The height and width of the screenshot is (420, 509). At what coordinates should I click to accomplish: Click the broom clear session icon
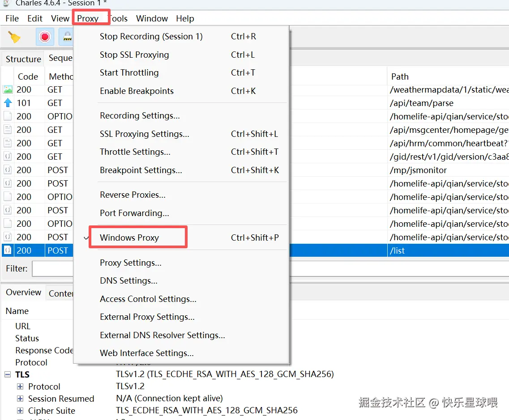pyautogui.click(x=14, y=37)
